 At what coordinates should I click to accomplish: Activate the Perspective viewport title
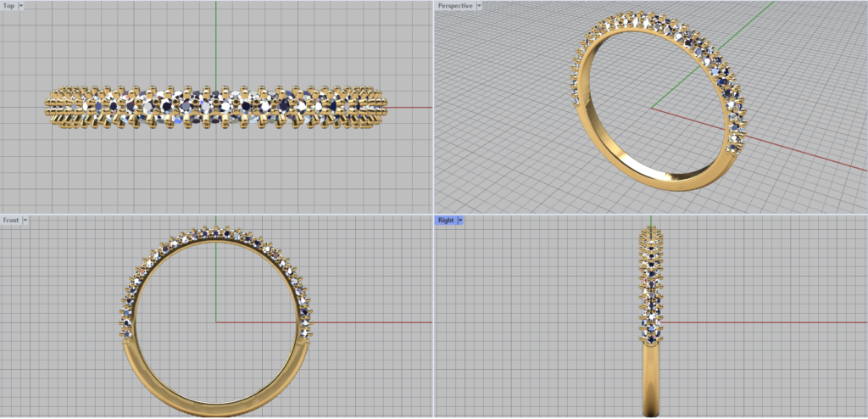pyautogui.click(x=455, y=6)
